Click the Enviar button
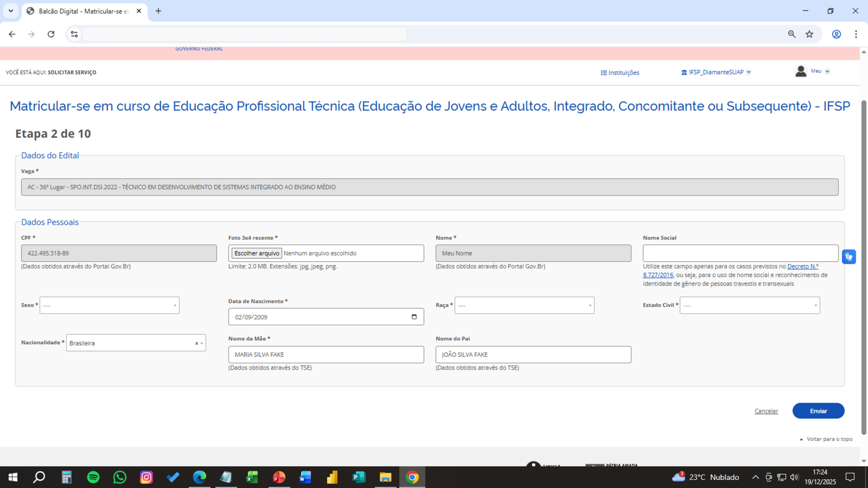The width and height of the screenshot is (868, 488). pos(818,411)
